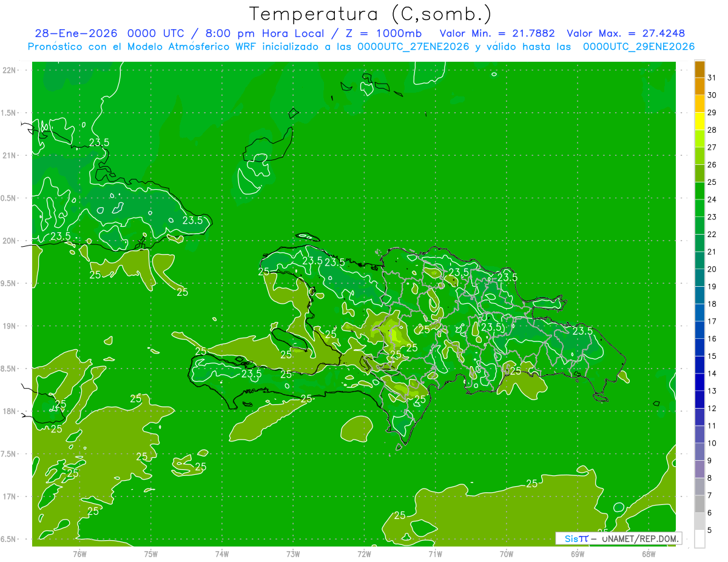Click legend value 31
728x562 pixels.
(712, 78)
